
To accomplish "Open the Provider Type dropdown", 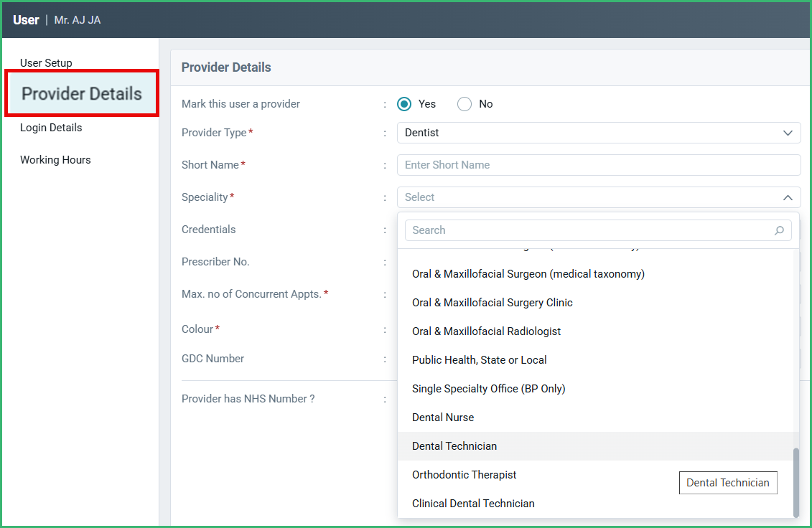I will pos(599,133).
